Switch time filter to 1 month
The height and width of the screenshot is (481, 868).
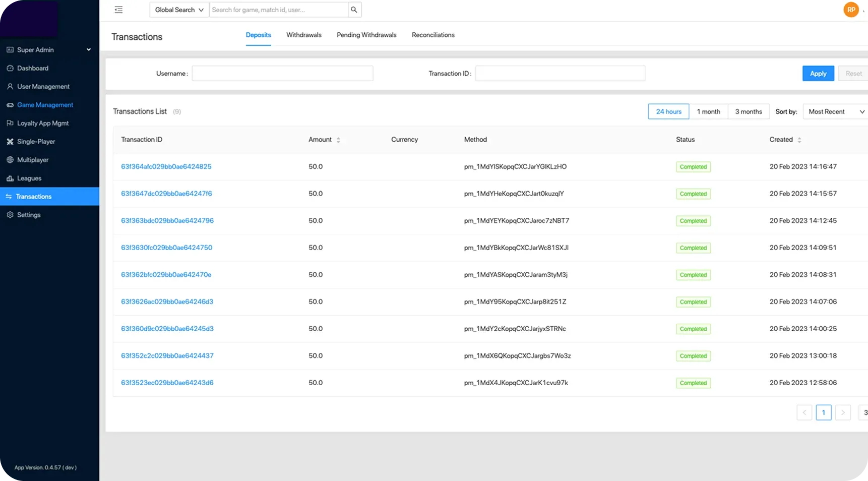point(708,111)
